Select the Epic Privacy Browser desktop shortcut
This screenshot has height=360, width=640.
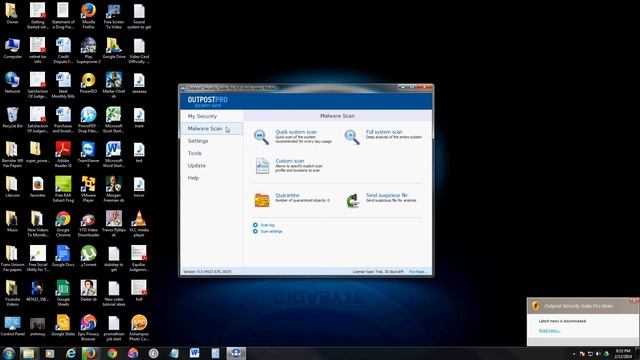pyautogui.click(x=88, y=328)
